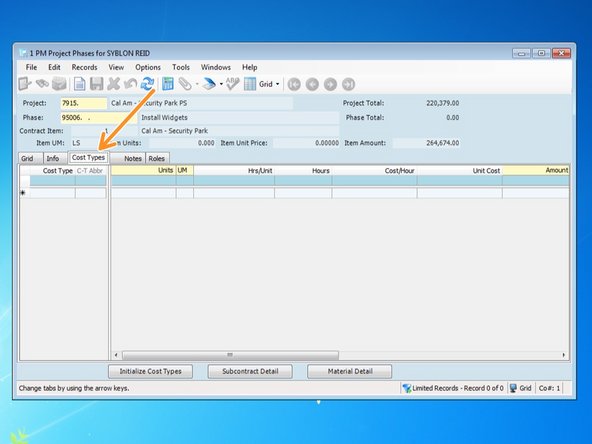
Task: Click the print icon in toolbar
Action: 59,84
